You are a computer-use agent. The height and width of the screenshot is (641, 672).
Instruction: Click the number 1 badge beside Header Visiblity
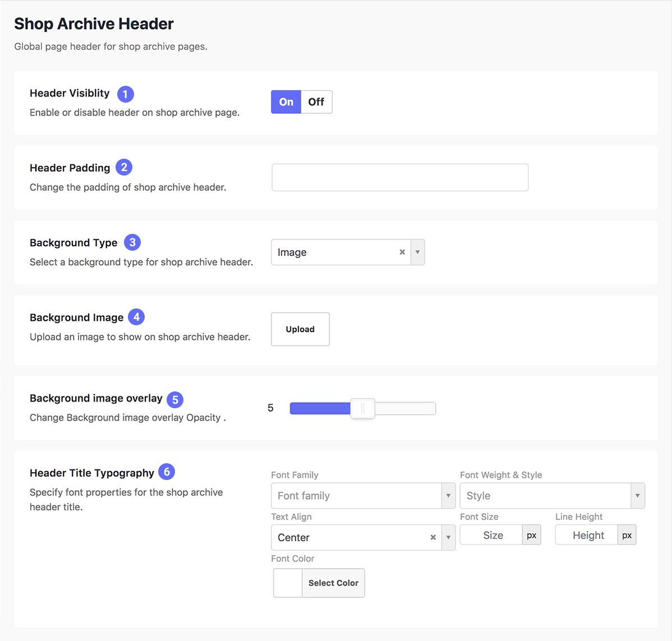[125, 94]
